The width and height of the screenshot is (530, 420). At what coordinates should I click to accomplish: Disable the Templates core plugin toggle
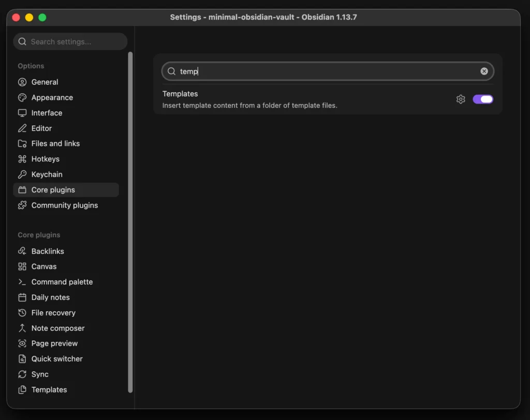pos(483,99)
